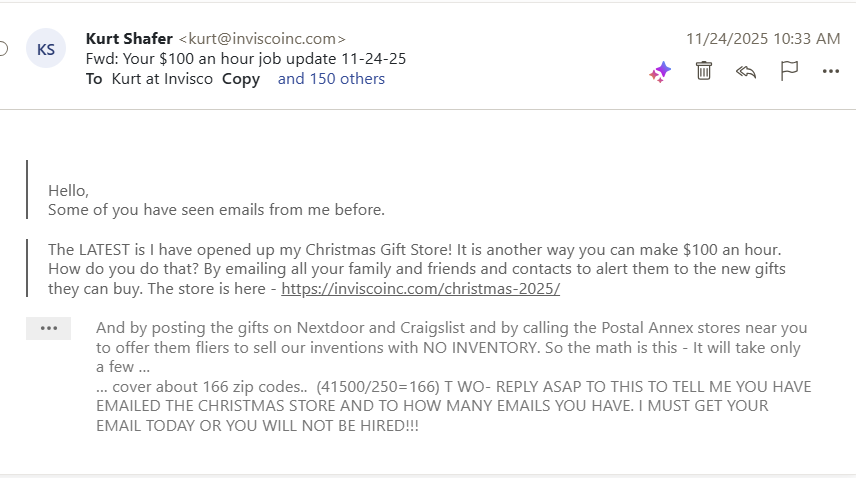Click the paragraph starting "The LATEST is"
Screen dimensions: 856x478
414,249
